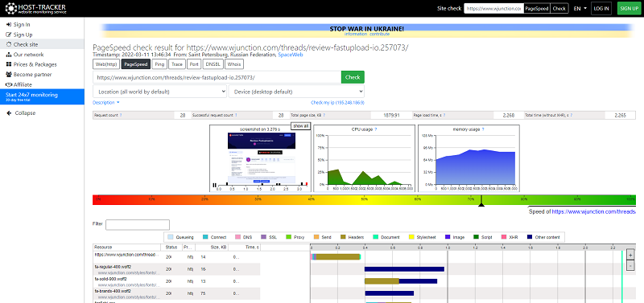Click the green SIGN UP button
The width and height of the screenshot is (644, 303).
pos(629,8)
